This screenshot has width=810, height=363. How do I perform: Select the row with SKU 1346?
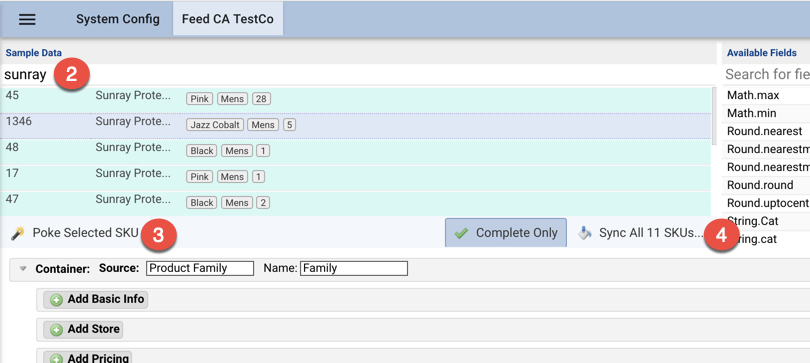[x=355, y=125]
